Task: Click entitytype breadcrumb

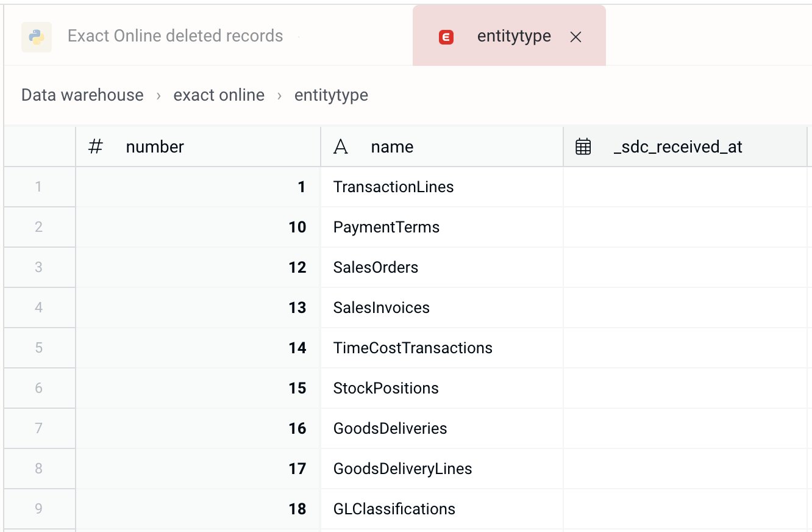Action: pos(331,95)
